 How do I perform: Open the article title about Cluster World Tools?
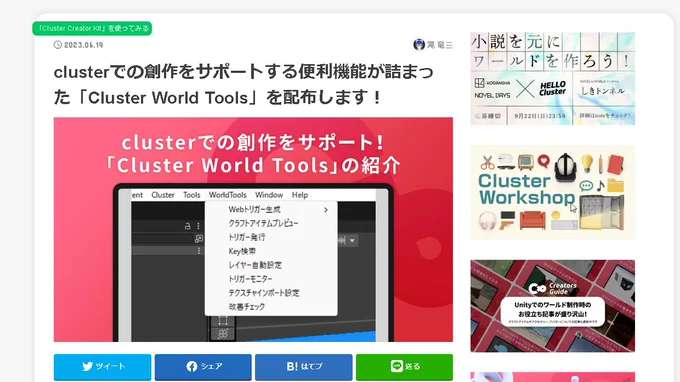click(x=244, y=85)
